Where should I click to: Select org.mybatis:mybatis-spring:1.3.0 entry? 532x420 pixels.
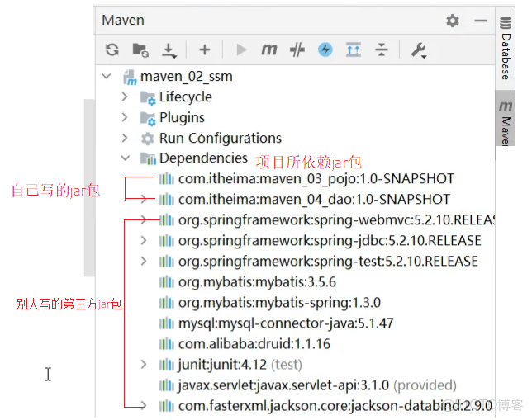(x=279, y=303)
